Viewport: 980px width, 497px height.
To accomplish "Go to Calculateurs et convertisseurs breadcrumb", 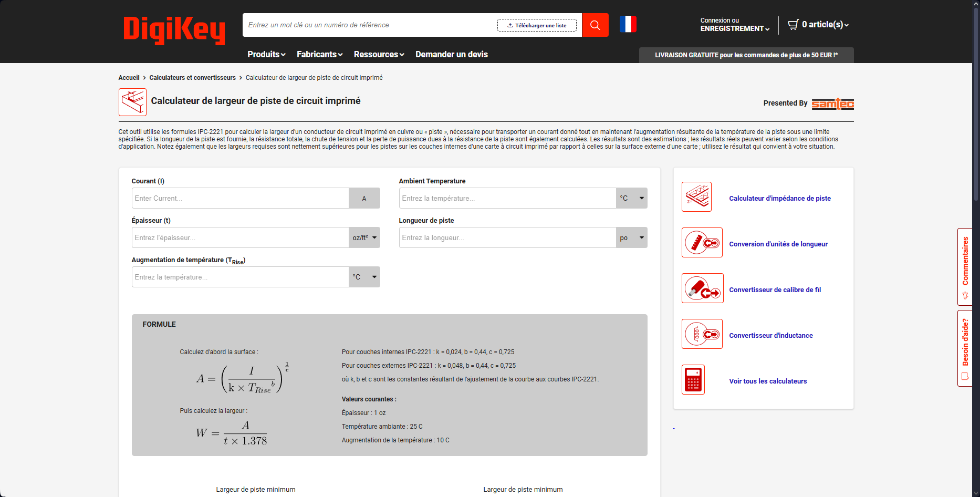I will click(192, 78).
